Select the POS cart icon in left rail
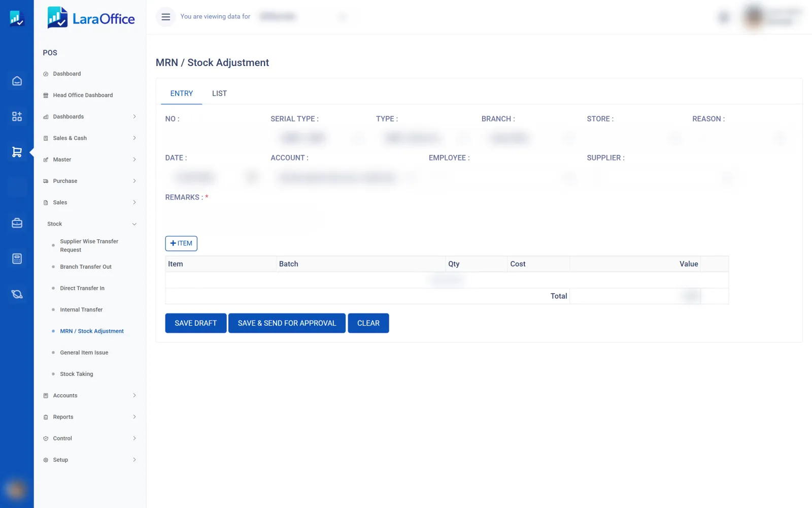The image size is (812, 508). tap(17, 152)
